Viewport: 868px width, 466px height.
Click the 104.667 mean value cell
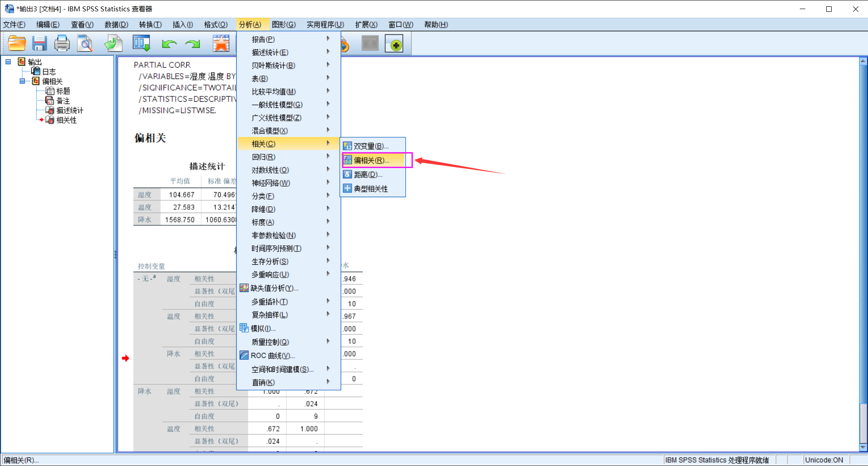coord(181,195)
